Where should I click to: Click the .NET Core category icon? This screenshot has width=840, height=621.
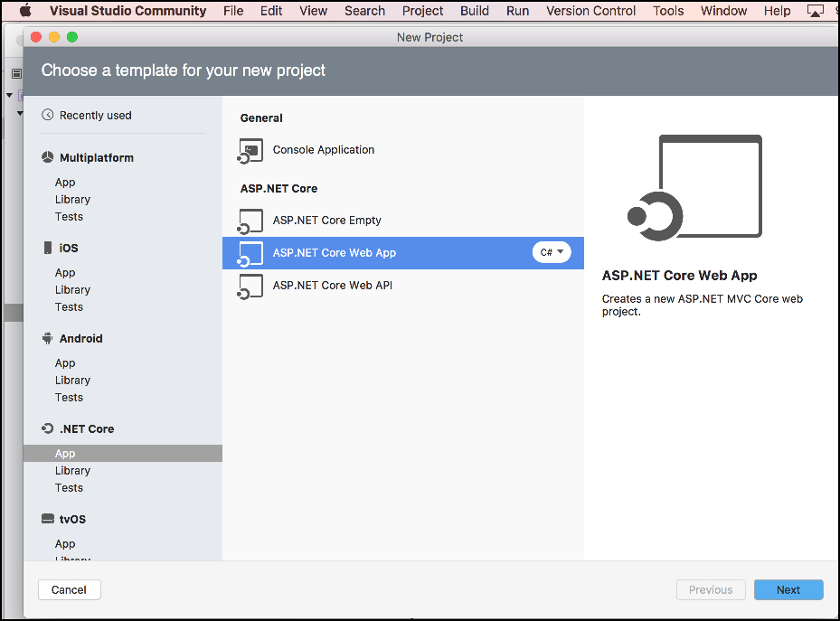click(x=48, y=428)
